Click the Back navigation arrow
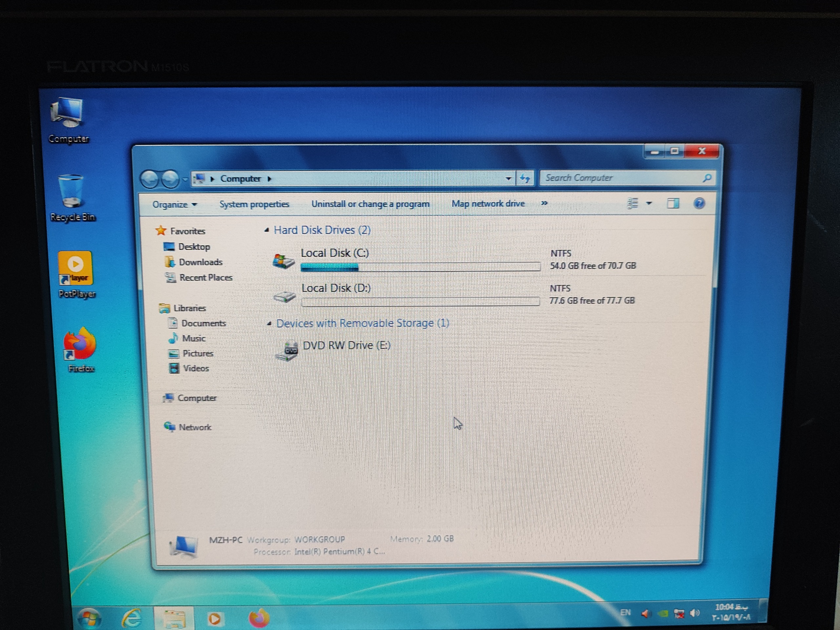 (150, 179)
